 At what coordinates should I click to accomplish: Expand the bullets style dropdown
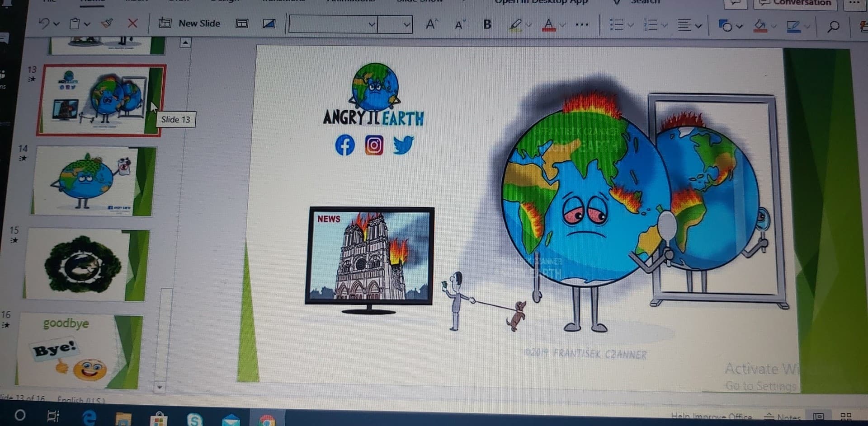(x=631, y=25)
